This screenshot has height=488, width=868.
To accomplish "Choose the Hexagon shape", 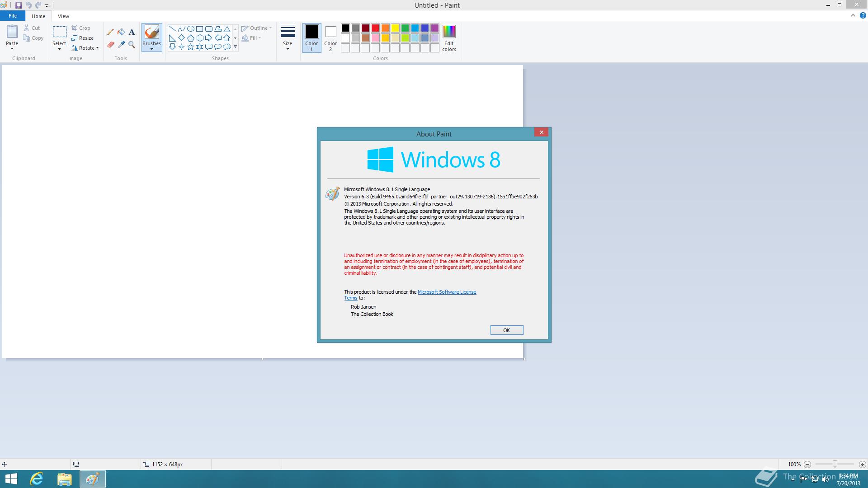I will 199,38.
